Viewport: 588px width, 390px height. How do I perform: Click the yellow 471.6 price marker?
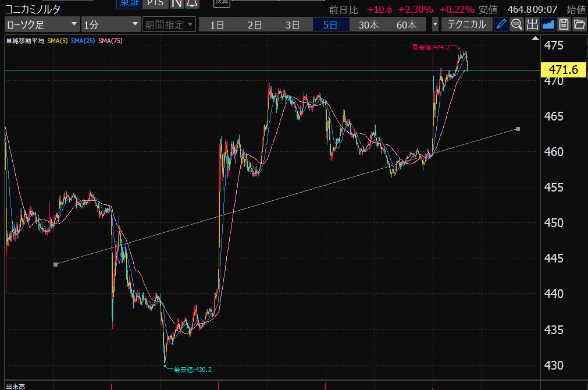pos(562,70)
